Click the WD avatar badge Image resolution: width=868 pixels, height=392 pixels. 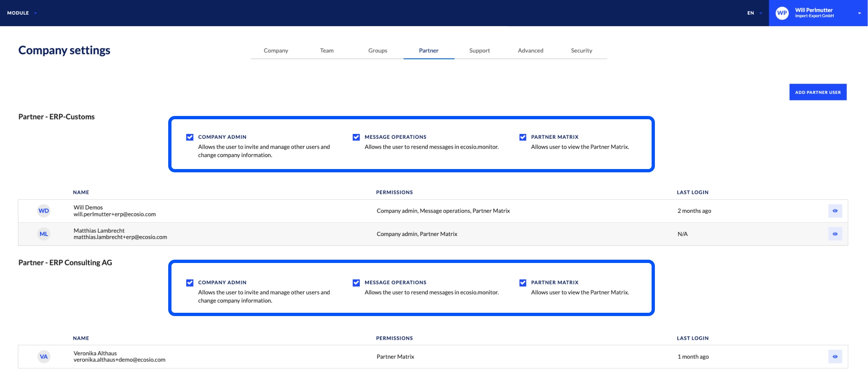coord(44,211)
